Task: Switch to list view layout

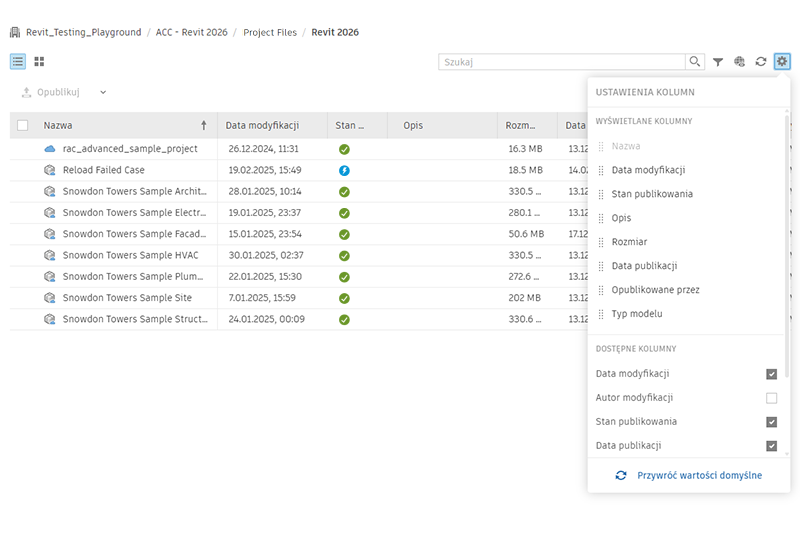Action: tap(18, 62)
